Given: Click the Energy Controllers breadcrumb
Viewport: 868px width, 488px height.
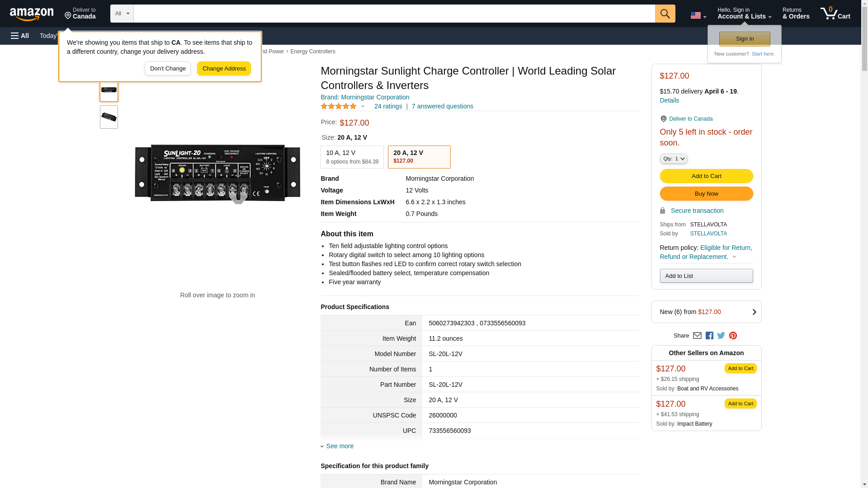Looking at the screenshot, I should click(x=312, y=52).
